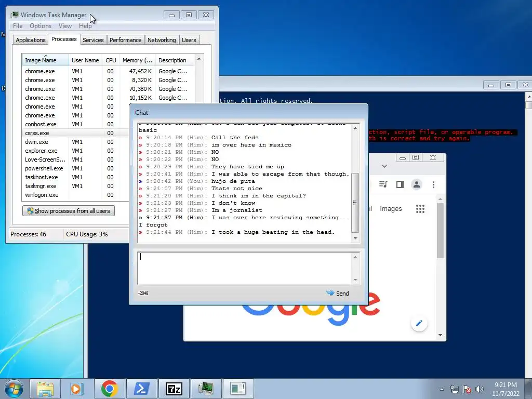Toggle Chrome's side panel icon
This screenshot has width=532, height=399.
(400, 184)
